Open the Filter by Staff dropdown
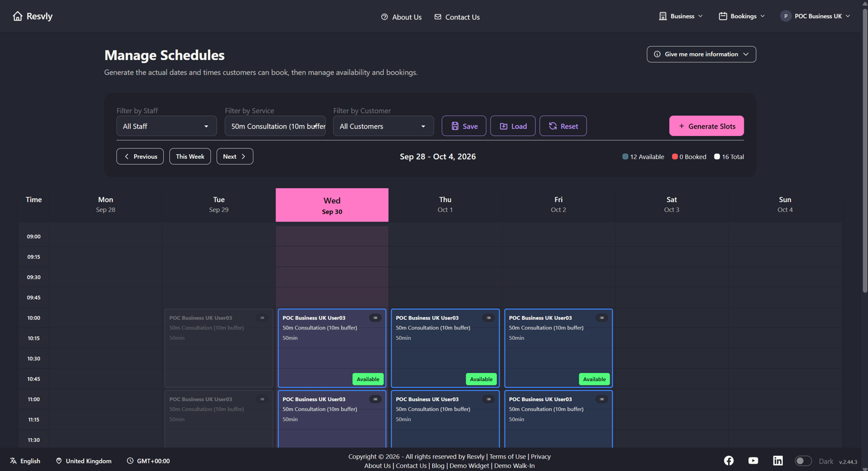The image size is (868, 471). pos(167,126)
